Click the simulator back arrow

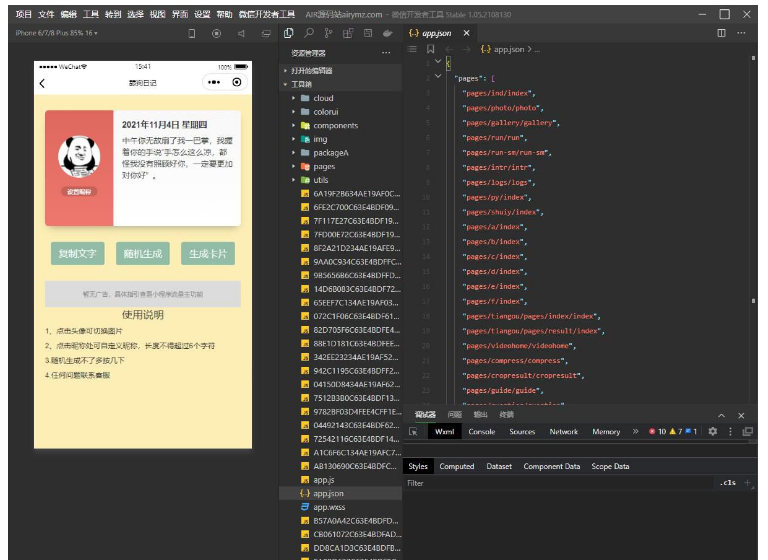point(42,83)
